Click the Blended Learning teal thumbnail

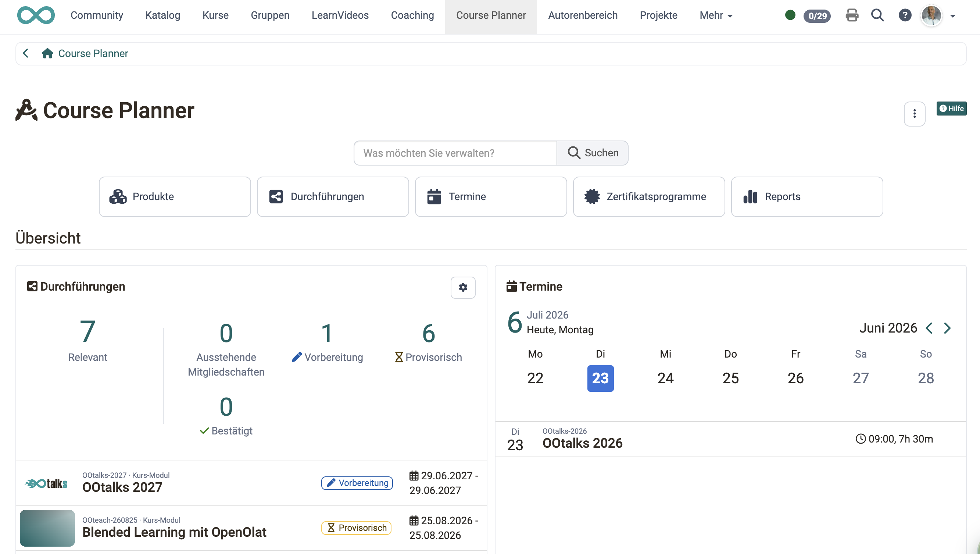[47, 528]
